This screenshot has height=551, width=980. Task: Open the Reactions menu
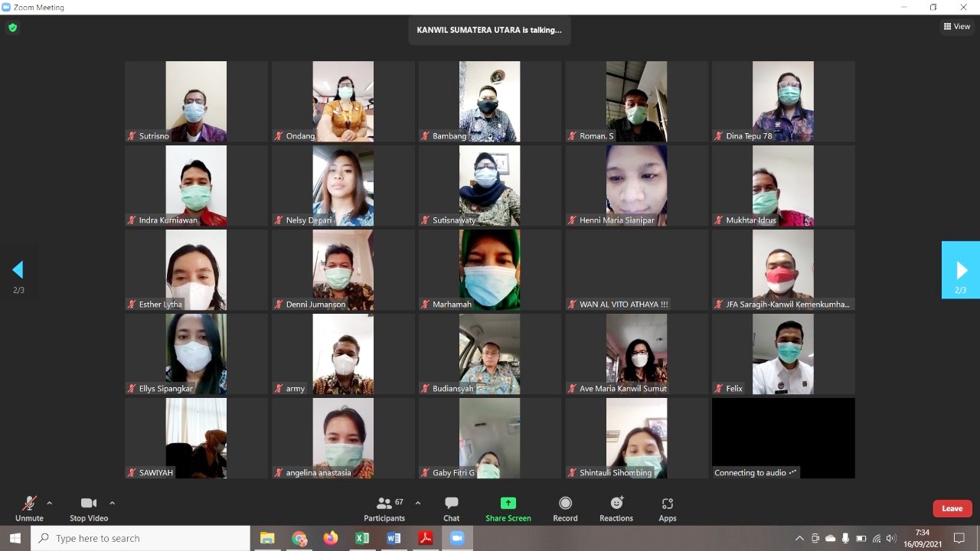pyautogui.click(x=616, y=504)
